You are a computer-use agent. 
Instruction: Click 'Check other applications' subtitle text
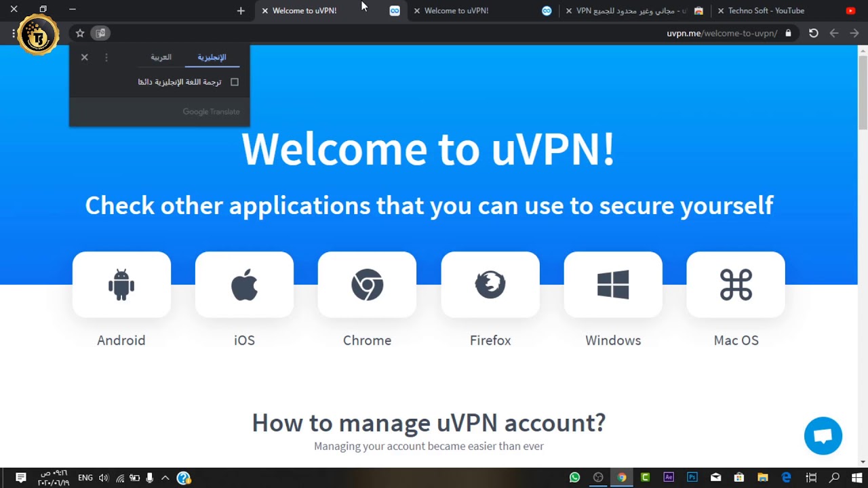[429, 205]
